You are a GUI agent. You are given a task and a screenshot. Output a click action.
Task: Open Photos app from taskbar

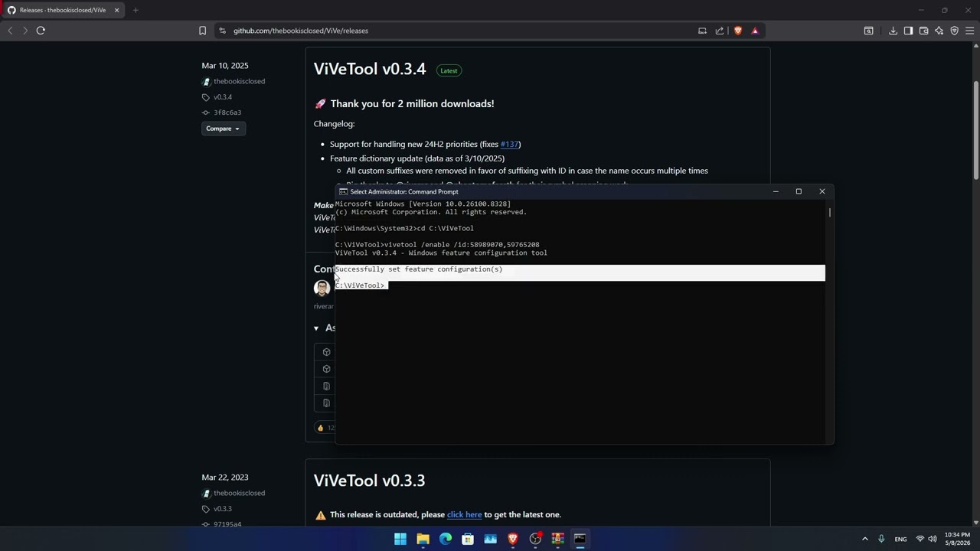[491, 539]
